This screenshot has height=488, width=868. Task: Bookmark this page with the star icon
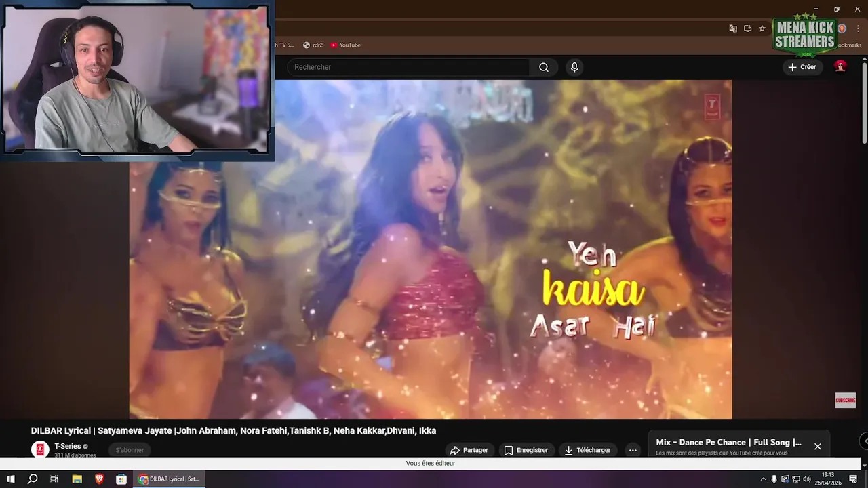(x=762, y=28)
